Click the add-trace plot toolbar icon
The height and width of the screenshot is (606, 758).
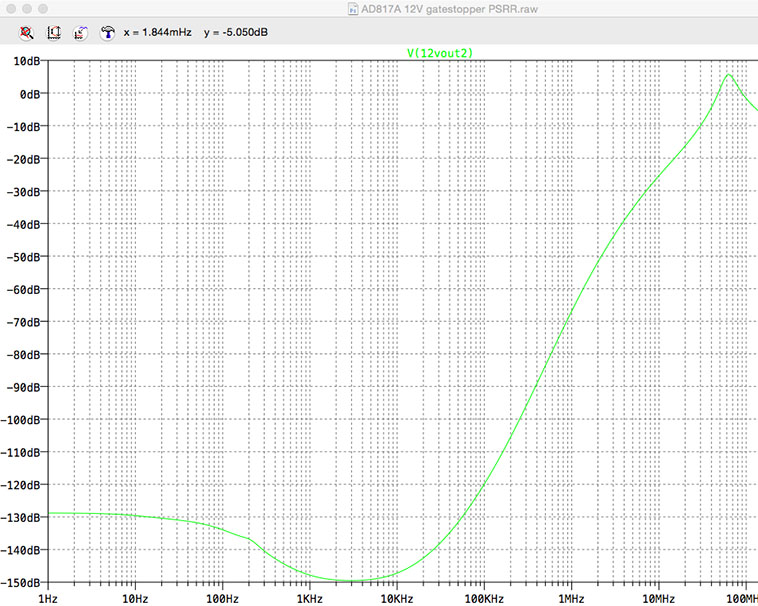click(x=80, y=33)
